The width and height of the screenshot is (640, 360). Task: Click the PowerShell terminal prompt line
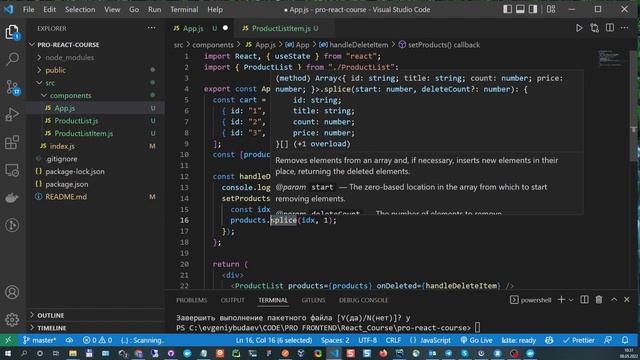tap(328, 328)
